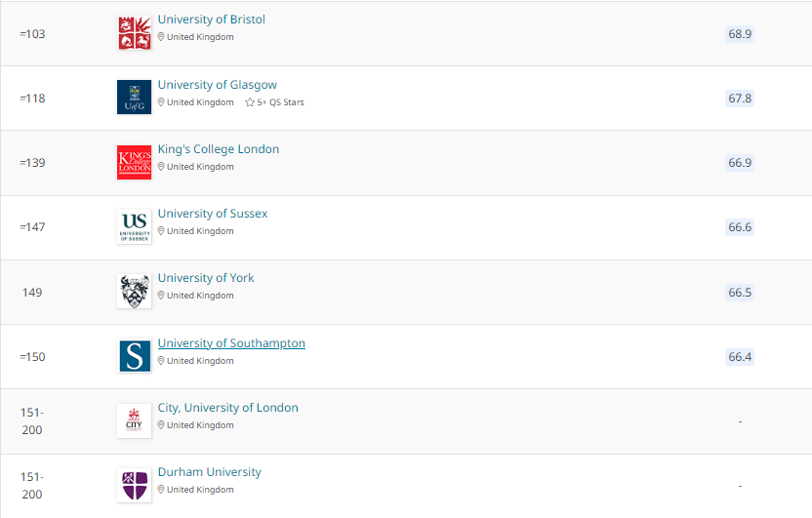Click the City, University of London logo
The width and height of the screenshot is (812, 518).
coord(134,420)
